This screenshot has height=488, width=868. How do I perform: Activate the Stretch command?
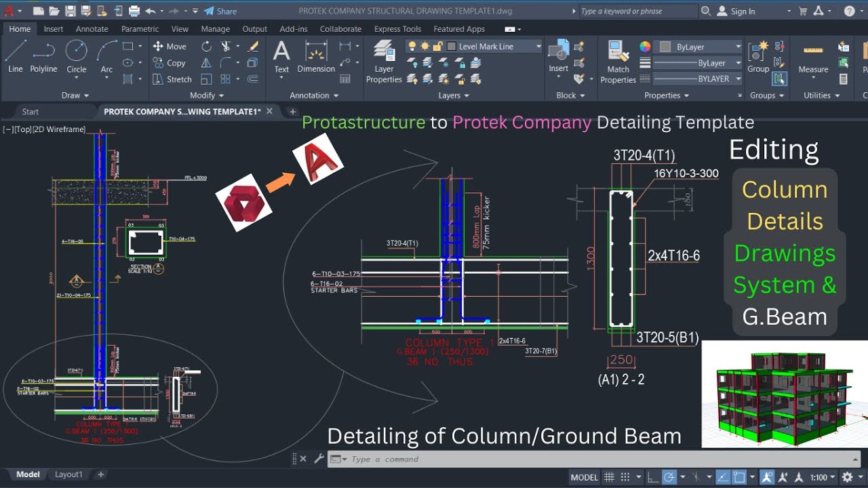[x=172, y=79]
